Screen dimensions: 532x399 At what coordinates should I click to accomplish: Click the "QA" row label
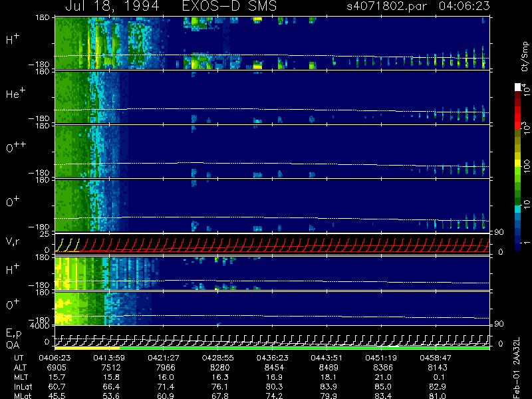[13, 345]
